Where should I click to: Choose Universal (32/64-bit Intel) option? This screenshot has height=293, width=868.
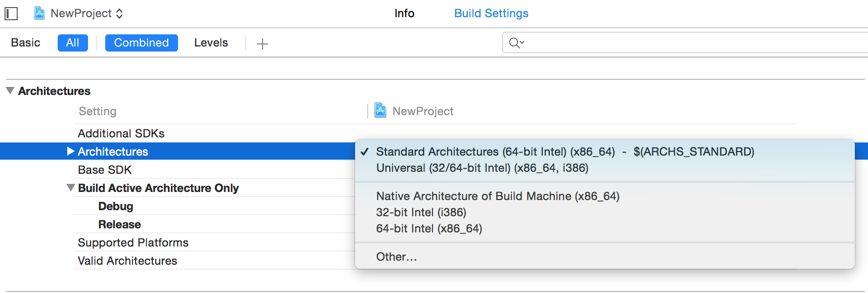pos(482,168)
